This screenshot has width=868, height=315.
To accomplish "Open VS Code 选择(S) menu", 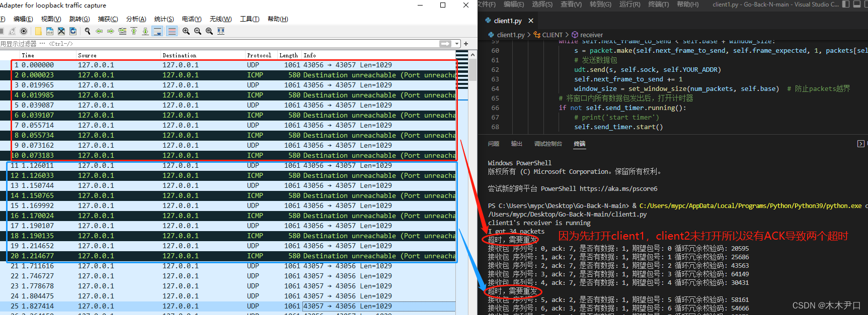I will point(542,4).
